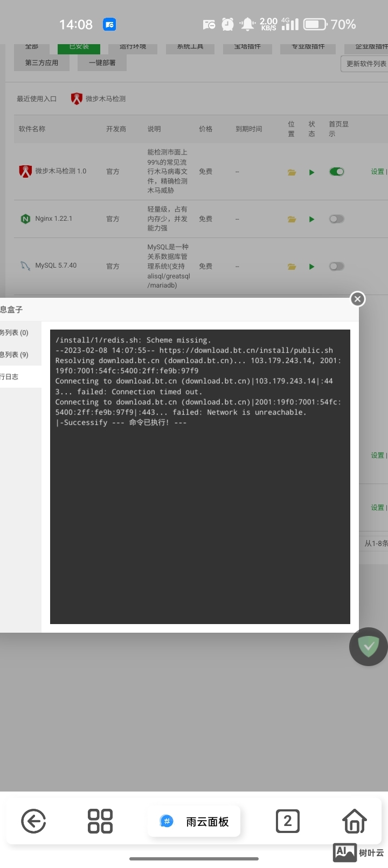The height and width of the screenshot is (868, 388).
Task: Click the 更新软件列表 button
Action: point(366,64)
